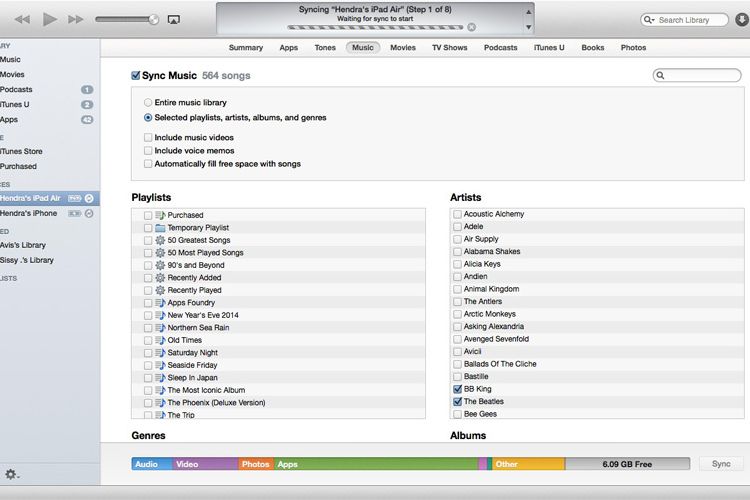The height and width of the screenshot is (500, 750).
Task: Click the status display down arrow
Action: (529, 27)
